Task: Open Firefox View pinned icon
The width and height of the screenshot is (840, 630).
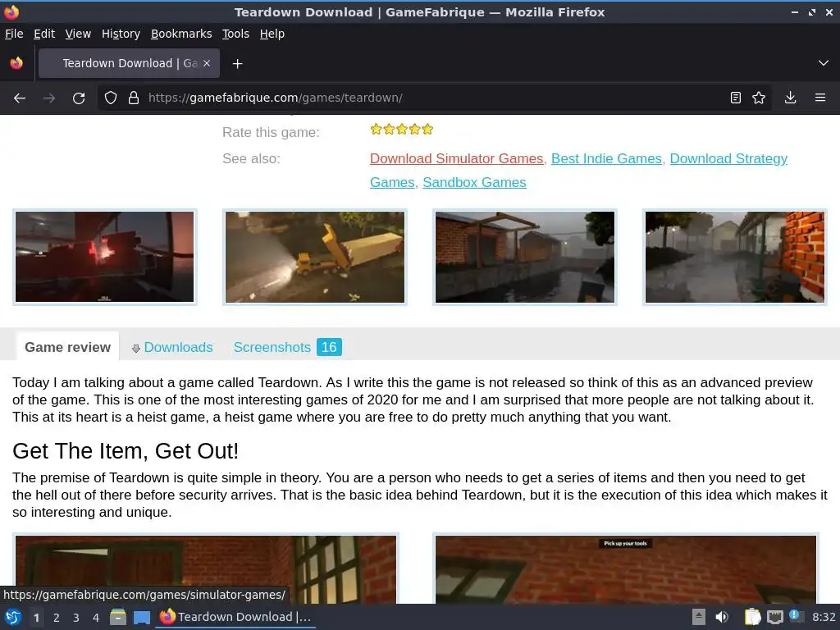Action: pyautogui.click(x=16, y=63)
